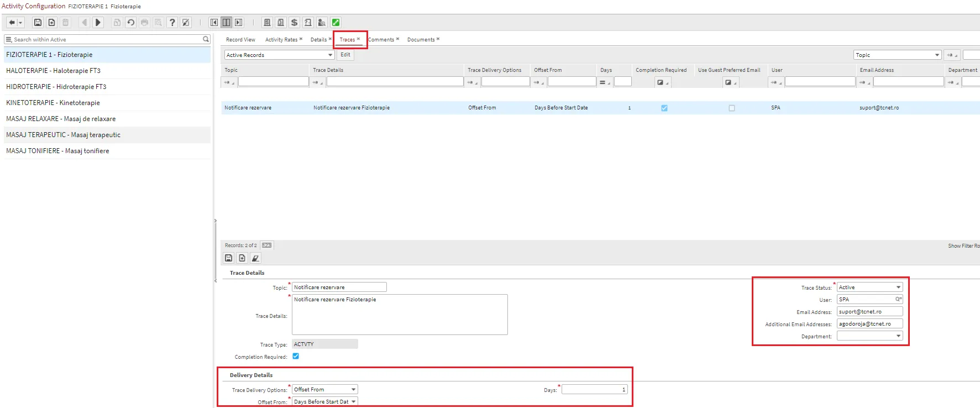Click the Days field in Delivery Details
This screenshot has height=408, width=980.
pyautogui.click(x=595, y=390)
